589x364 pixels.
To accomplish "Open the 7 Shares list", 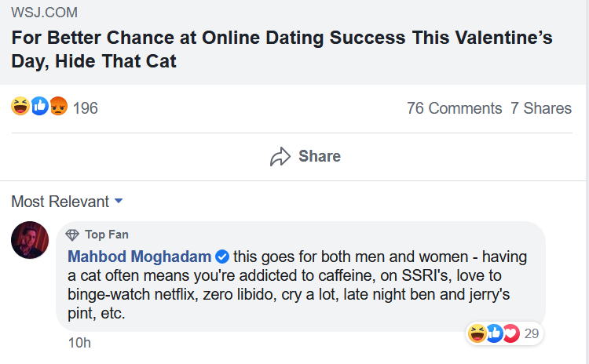I will coord(541,108).
